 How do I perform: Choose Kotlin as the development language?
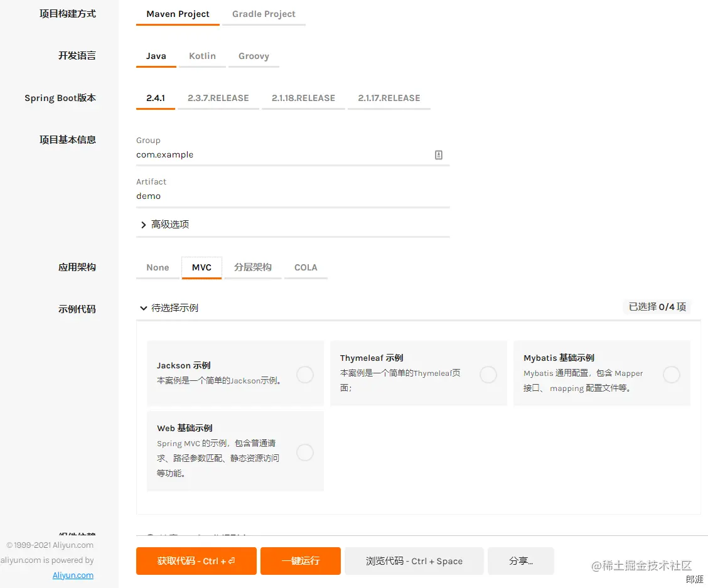[202, 56]
